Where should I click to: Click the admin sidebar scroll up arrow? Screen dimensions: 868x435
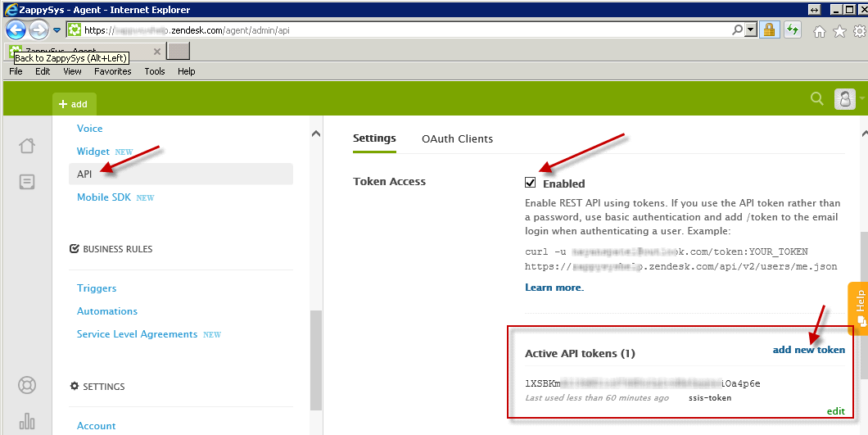coord(315,133)
